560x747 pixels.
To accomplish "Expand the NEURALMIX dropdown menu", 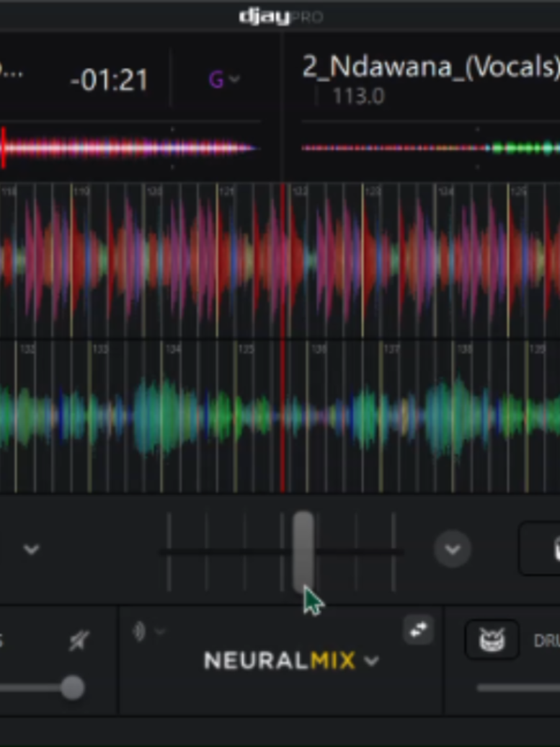I will [x=291, y=660].
